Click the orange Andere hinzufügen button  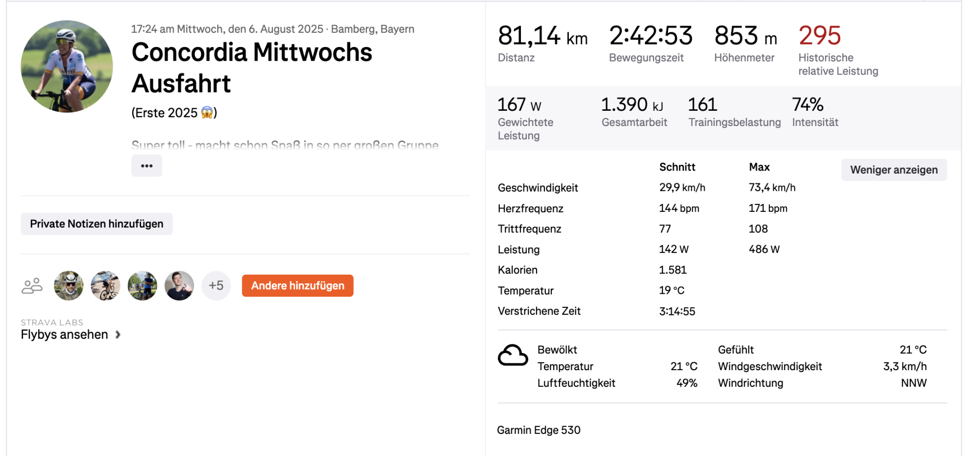[x=297, y=286]
